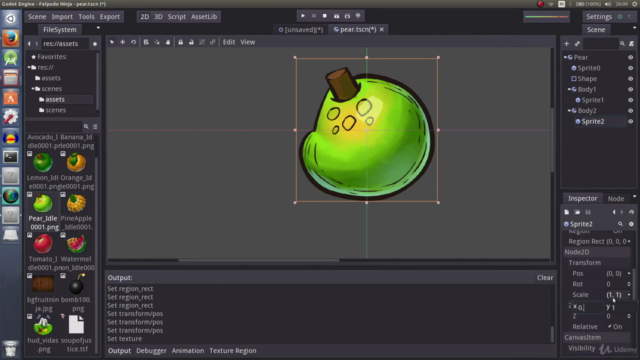The image size is (640, 360).
Task: Open the Region Rect dropdown arrow
Action: point(629,242)
